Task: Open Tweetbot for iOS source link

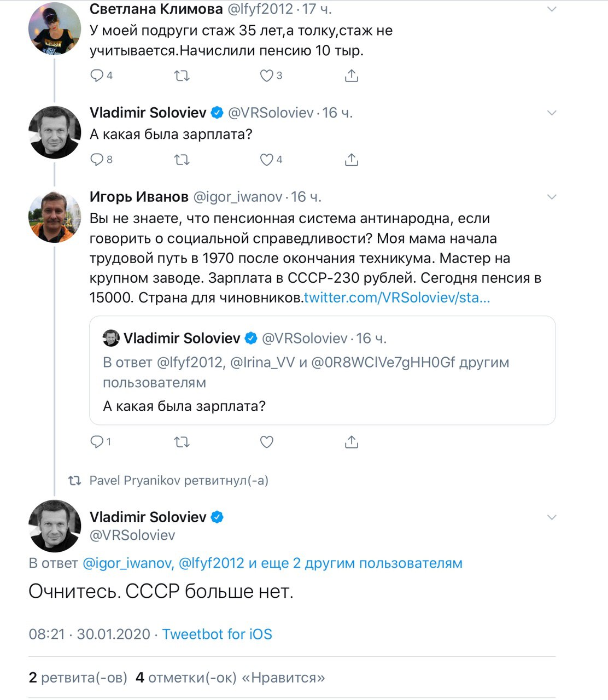Action: (x=217, y=634)
